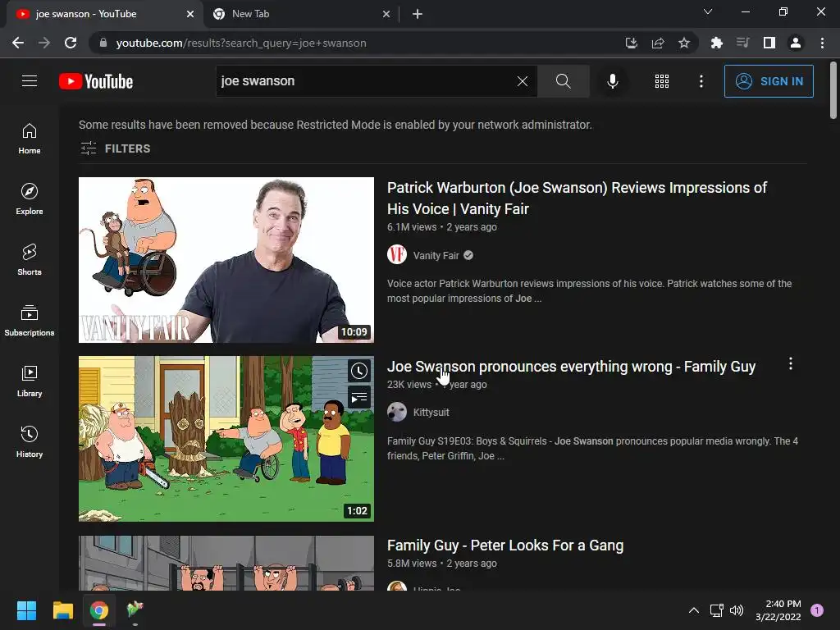Open Joe Swanson pronounces everything wrong title
Viewport: 840px width, 630px height.
pos(571,367)
